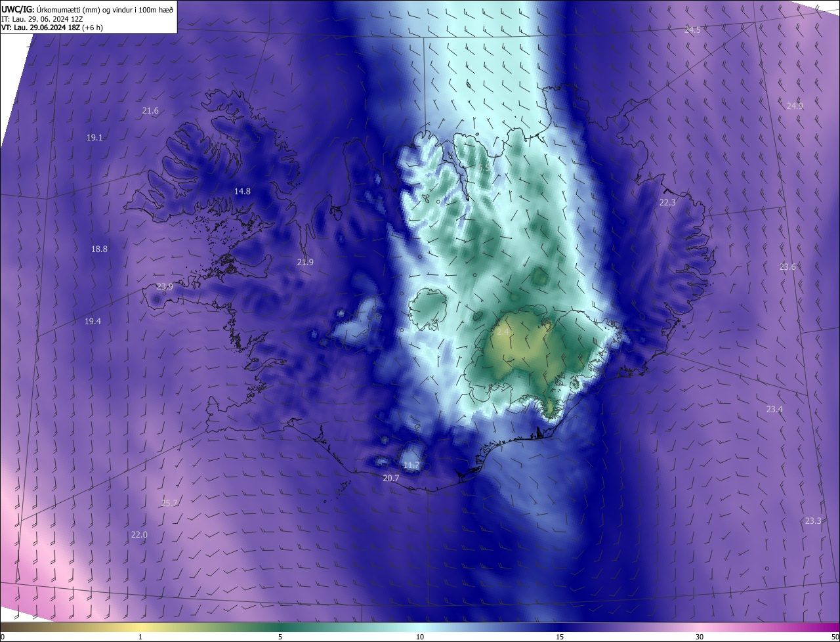Click the map value 24.9
This screenshot has width=840, height=642.
click(795, 106)
